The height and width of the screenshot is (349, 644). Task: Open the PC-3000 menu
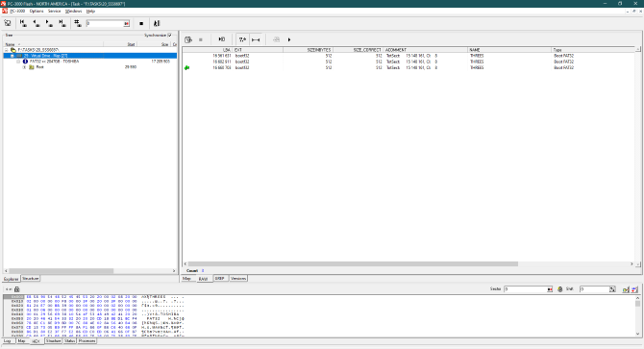point(17,12)
